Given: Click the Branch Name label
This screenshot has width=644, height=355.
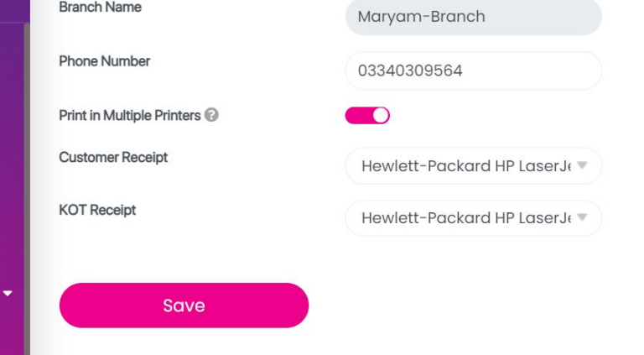Looking at the screenshot, I should pos(100,8).
